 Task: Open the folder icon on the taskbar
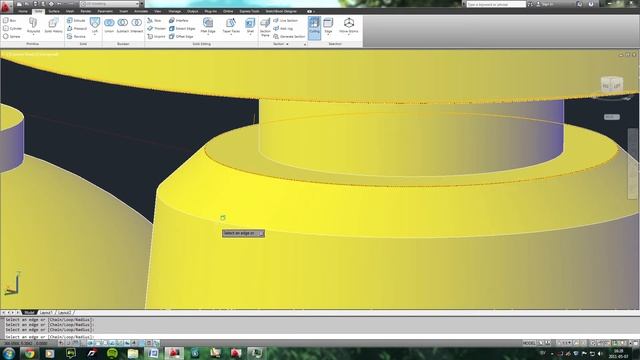tap(133, 353)
